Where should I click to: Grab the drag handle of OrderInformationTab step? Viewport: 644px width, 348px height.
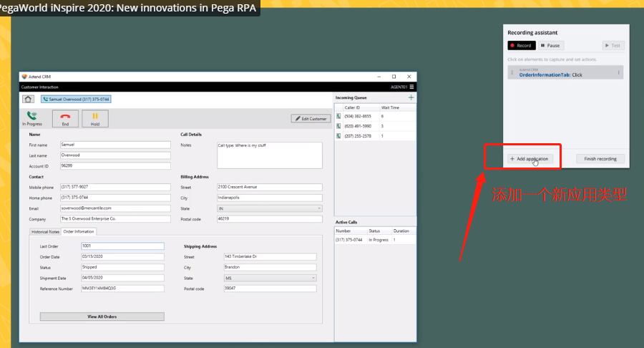[512, 73]
